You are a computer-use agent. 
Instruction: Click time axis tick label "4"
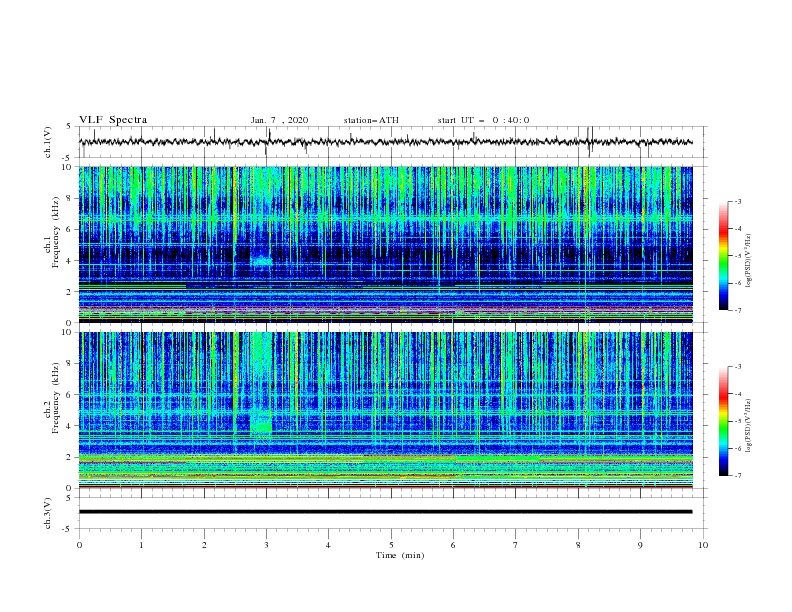[x=329, y=545]
